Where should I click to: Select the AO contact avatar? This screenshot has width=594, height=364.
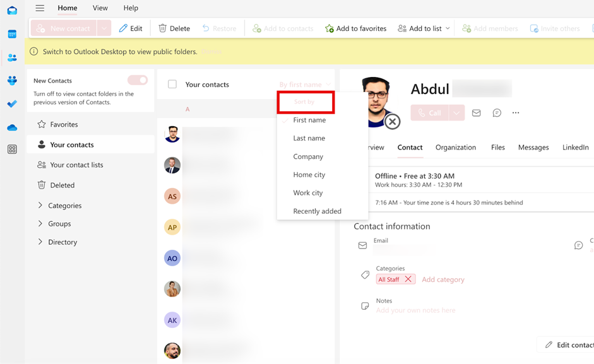172,258
